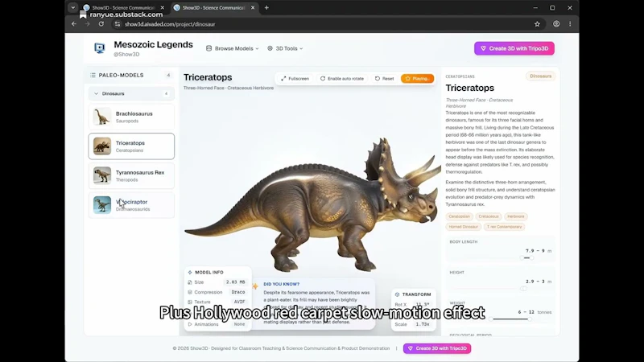The width and height of the screenshot is (644, 362).
Task: Select the Brachiosaurus thumbnail
Action: 102,117
